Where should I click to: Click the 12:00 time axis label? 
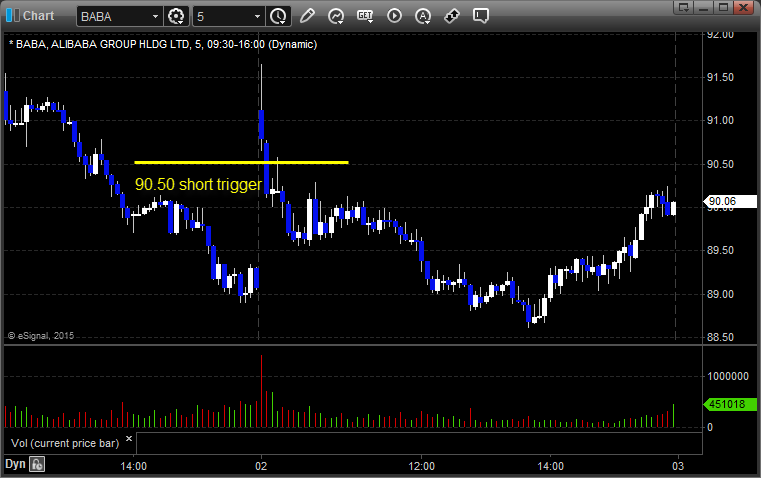pyautogui.click(x=421, y=466)
